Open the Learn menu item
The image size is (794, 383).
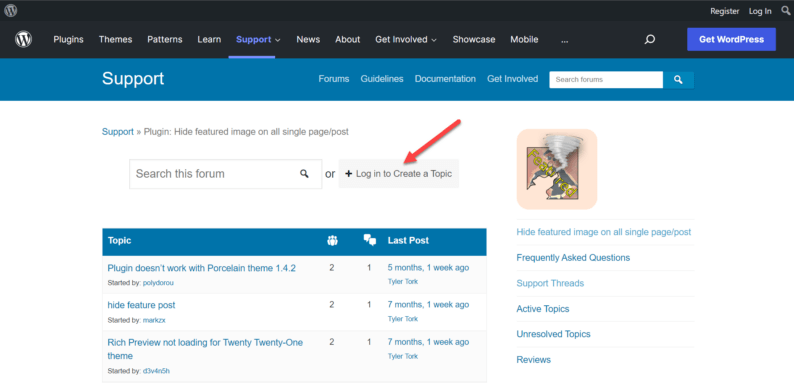[x=209, y=40]
